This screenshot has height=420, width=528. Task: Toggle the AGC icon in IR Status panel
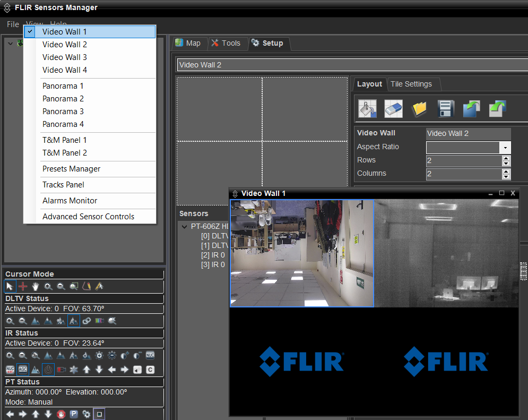point(23,369)
